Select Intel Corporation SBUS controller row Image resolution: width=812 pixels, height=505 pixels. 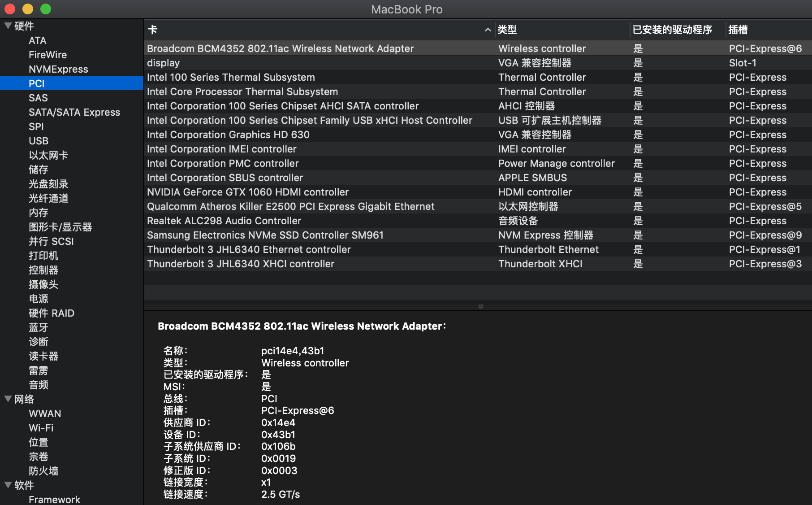[x=478, y=178]
